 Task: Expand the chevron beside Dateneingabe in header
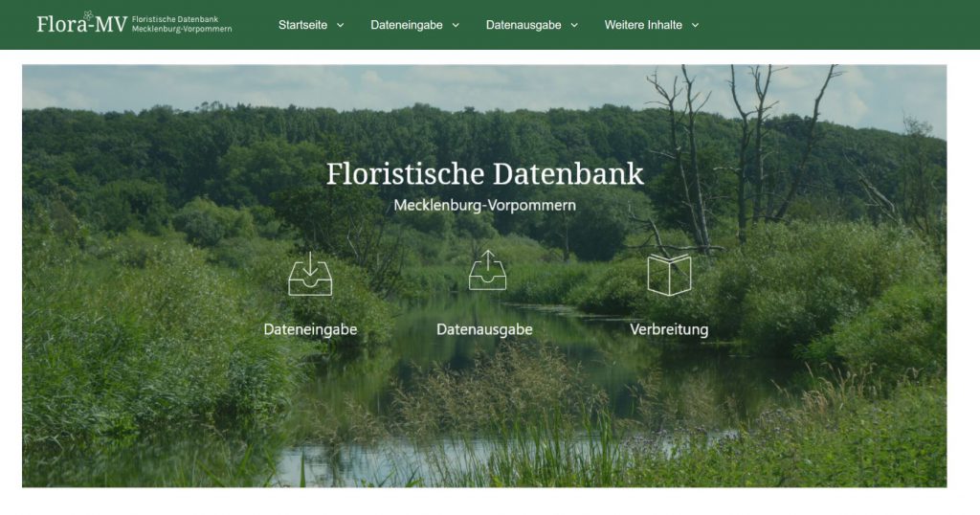[456, 26]
